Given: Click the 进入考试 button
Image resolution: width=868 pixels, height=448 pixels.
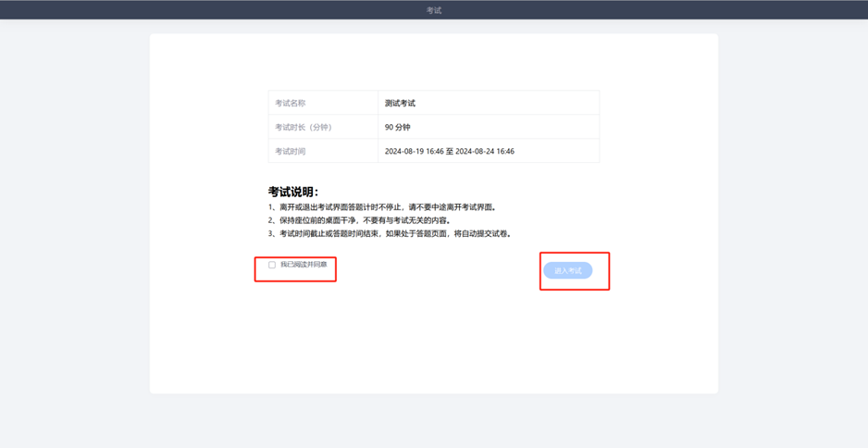Looking at the screenshot, I should (568, 270).
